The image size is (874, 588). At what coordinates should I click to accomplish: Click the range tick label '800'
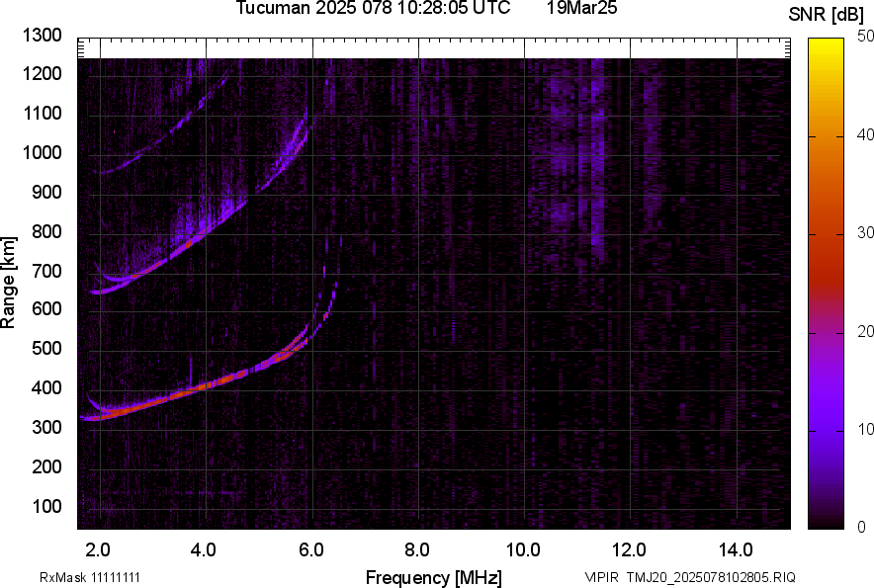tap(46, 231)
